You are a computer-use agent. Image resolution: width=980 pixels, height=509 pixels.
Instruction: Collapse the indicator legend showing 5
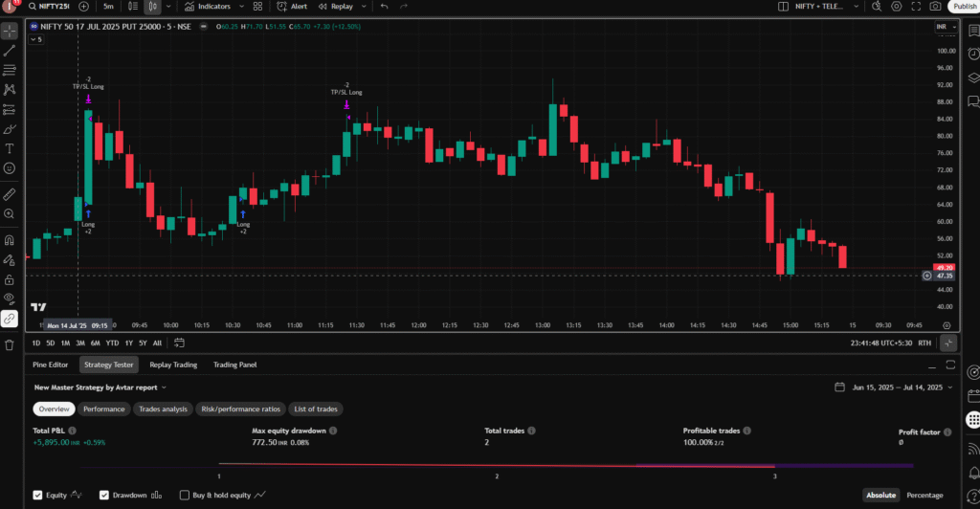(x=36, y=39)
